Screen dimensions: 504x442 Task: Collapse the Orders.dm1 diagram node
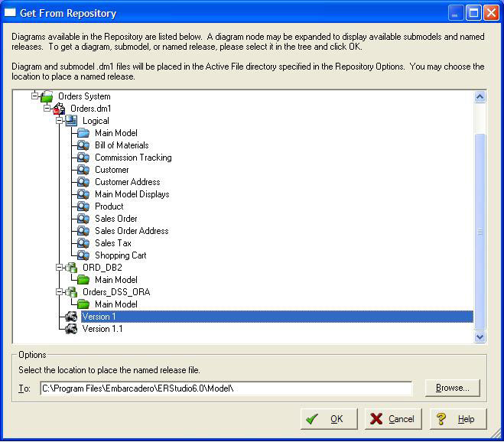47,109
